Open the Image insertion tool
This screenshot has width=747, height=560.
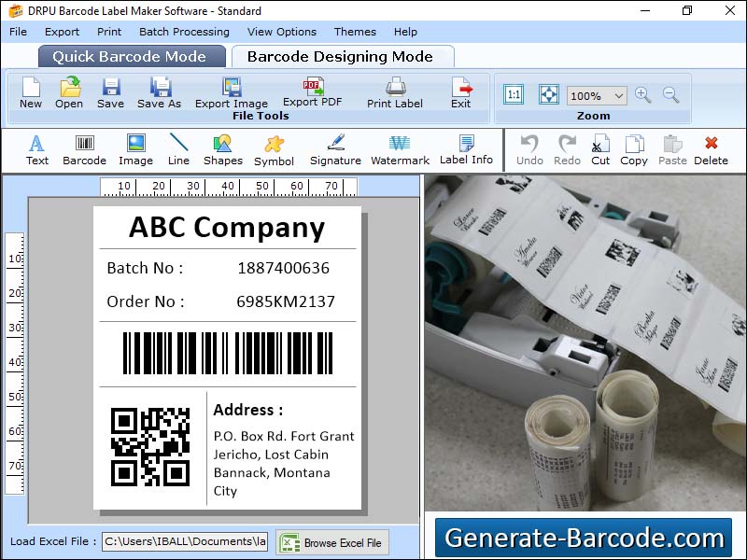pos(134,149)
